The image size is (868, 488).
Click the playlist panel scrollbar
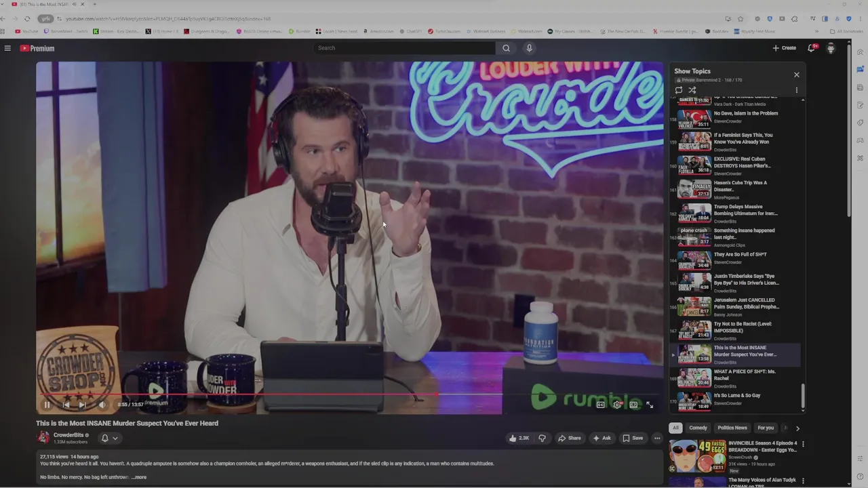pos(803,396)
